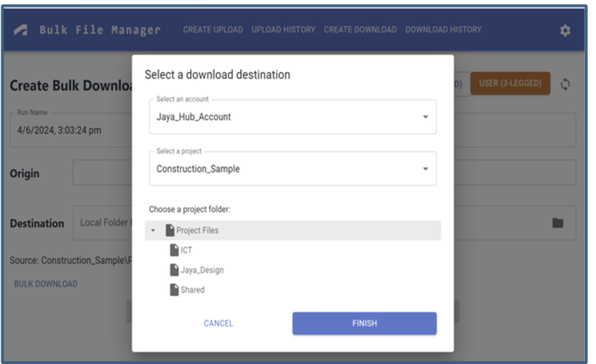Click the destination folder browse icon
Image resolution: width=596 pixels, height=364 pixels.
tap(558, 223)
